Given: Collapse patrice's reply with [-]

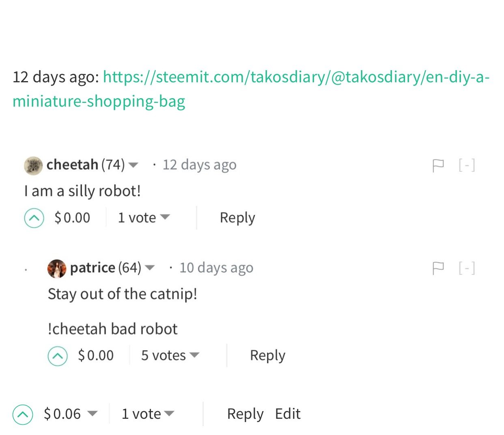Looking at the screenshot, I should [x=467, y=268].
